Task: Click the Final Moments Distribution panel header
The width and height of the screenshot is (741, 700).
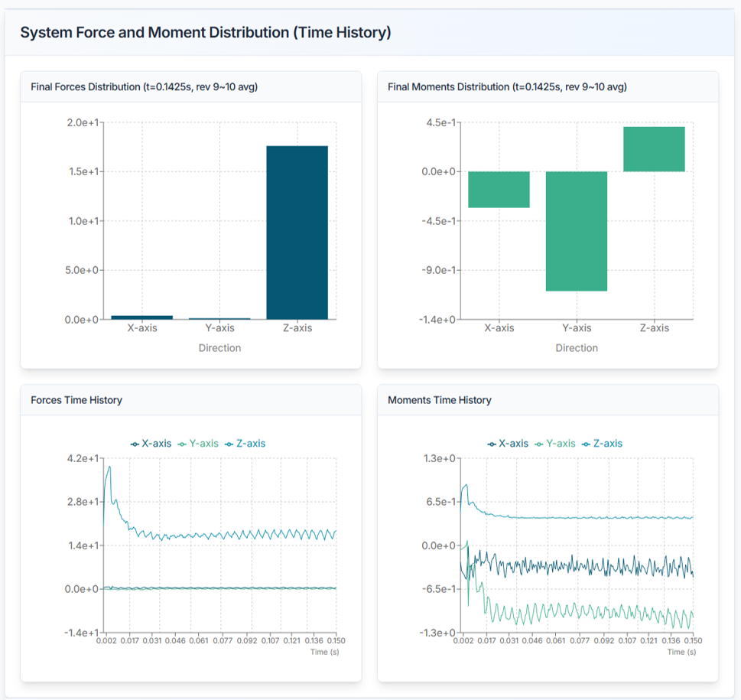Action: tap(507, 87)
